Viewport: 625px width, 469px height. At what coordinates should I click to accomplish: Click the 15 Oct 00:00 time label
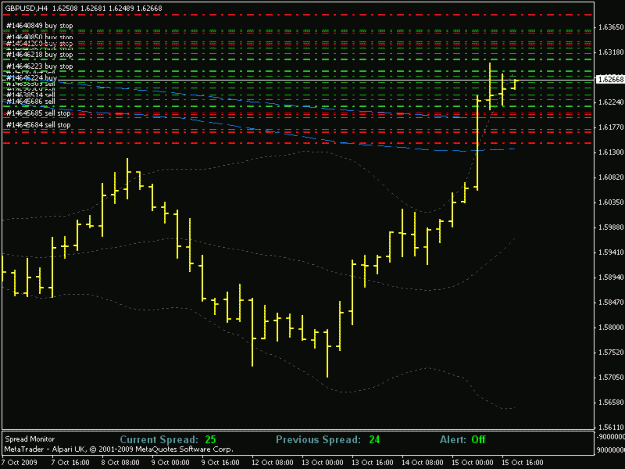pyautogui.click(x=472, y=463)
